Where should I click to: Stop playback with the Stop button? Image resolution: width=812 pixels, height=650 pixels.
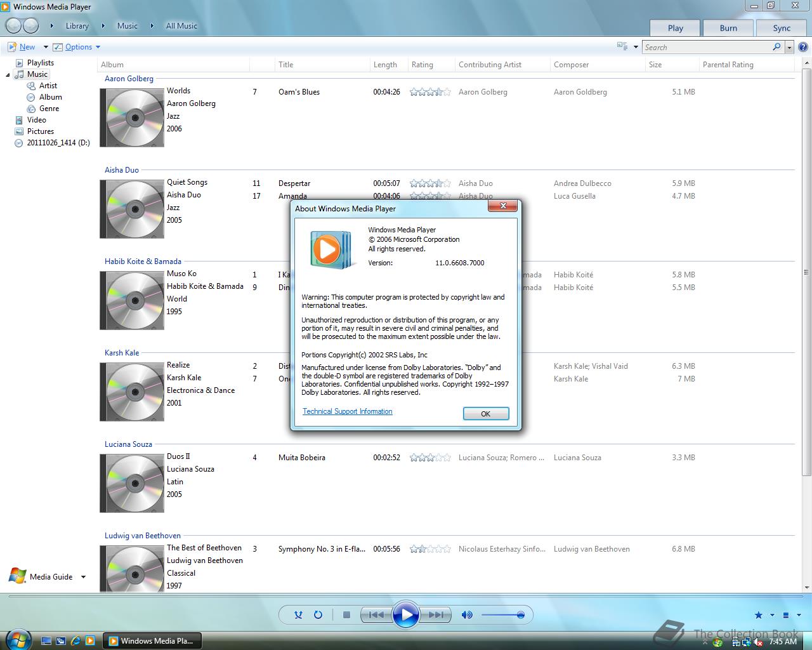[x=346, y=614]
